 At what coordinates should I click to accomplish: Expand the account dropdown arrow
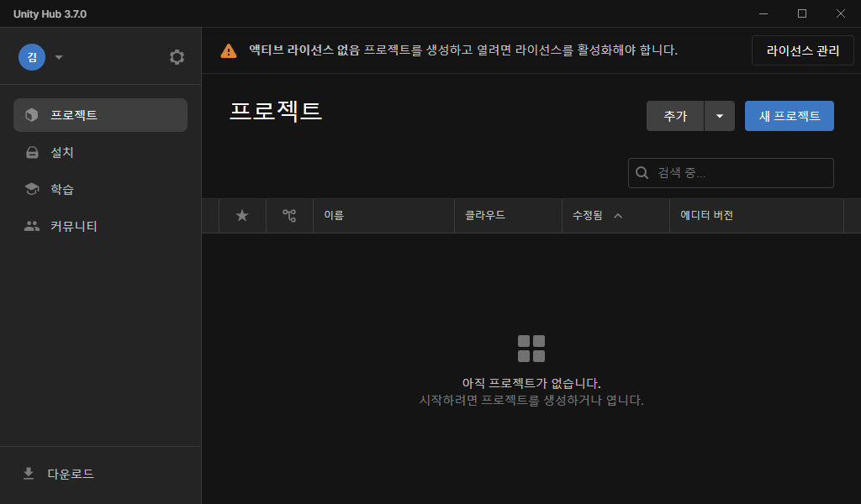(59, 57)
